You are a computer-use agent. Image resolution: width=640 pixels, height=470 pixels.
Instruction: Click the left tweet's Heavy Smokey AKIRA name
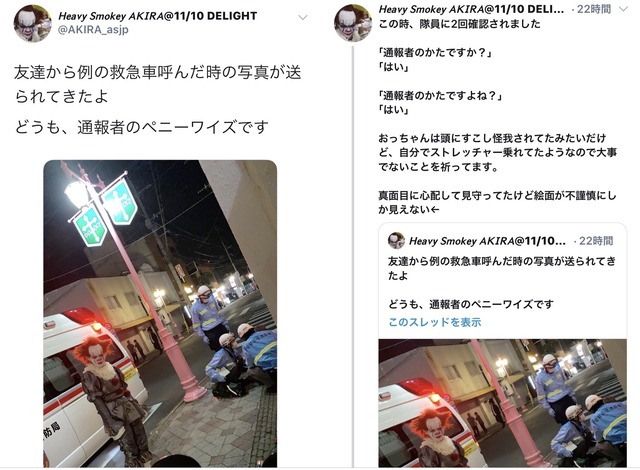(x=158, y=16)
